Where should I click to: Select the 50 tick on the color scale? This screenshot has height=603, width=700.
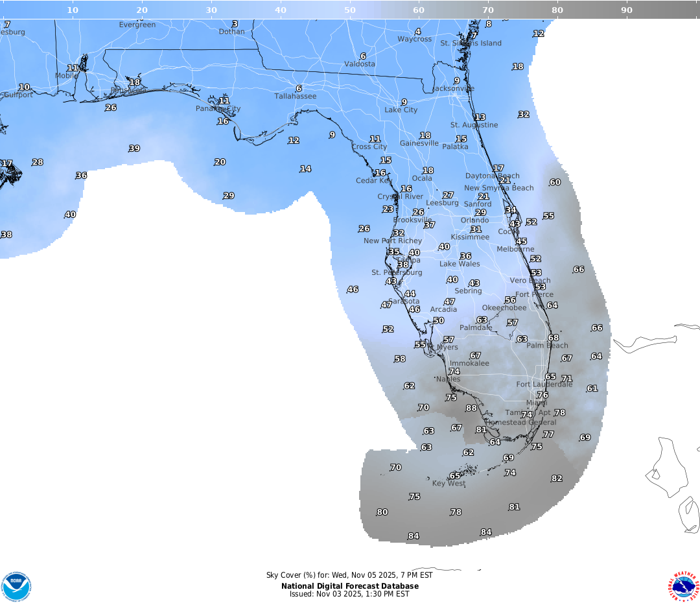[x=350, y=10]
